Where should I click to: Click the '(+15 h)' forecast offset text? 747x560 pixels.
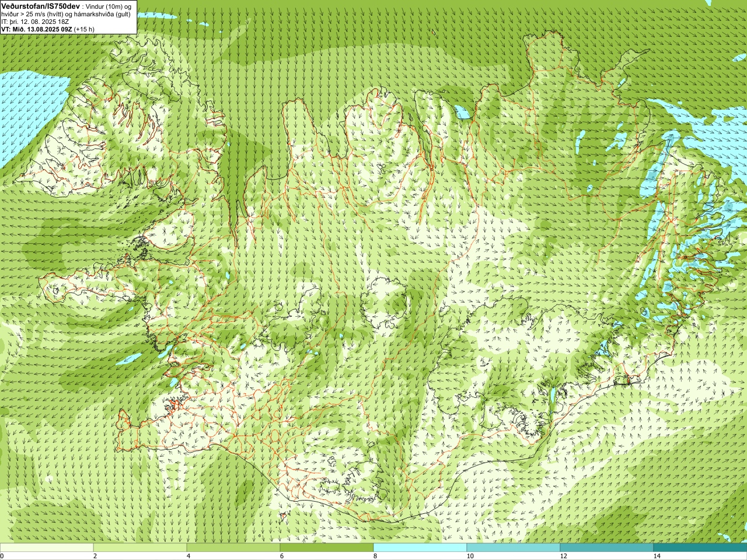(84, 29)
